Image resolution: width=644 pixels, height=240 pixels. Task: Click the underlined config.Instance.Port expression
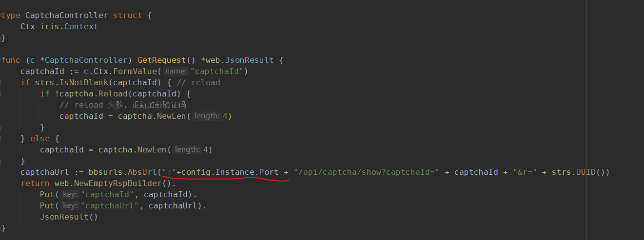point(230,172)
